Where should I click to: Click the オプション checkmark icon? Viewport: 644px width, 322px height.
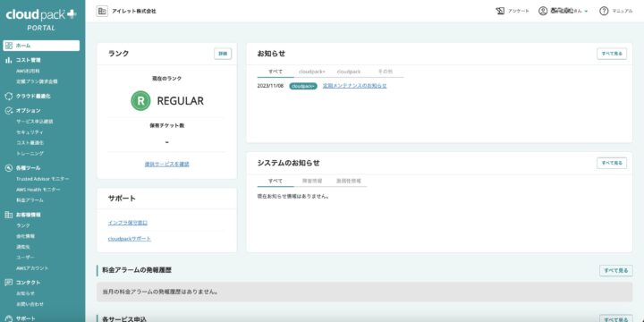(x=9, y=111)
